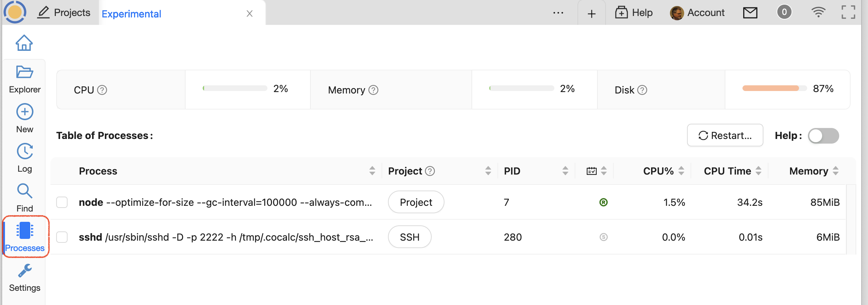Select the sshd process checkbox

(62, 237)
